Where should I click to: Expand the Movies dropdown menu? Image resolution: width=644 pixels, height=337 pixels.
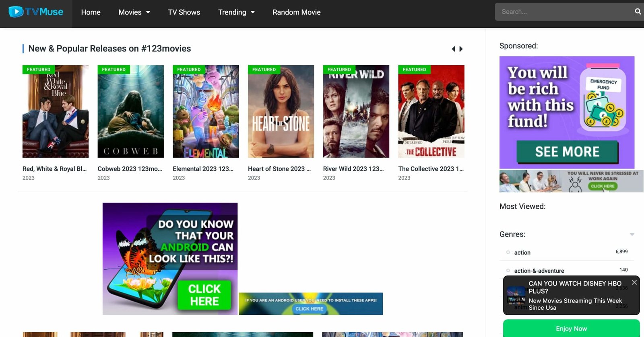134,12
